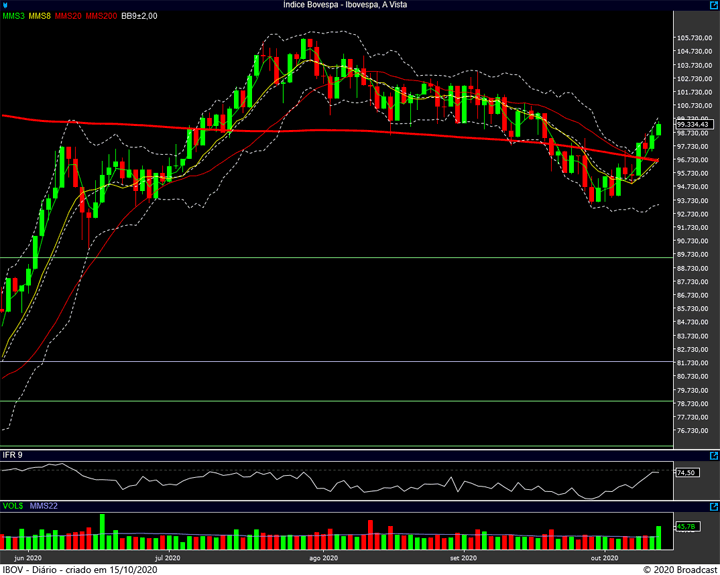Select the MMS20 indicator label
This screenshot has width=720, height=575.
click(68, 16)
